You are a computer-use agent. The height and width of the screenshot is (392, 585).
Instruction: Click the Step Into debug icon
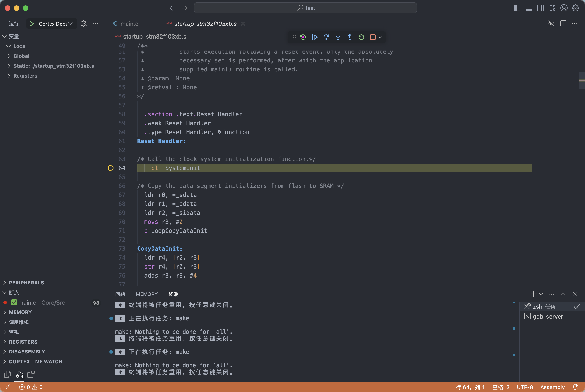coord(338,37)
